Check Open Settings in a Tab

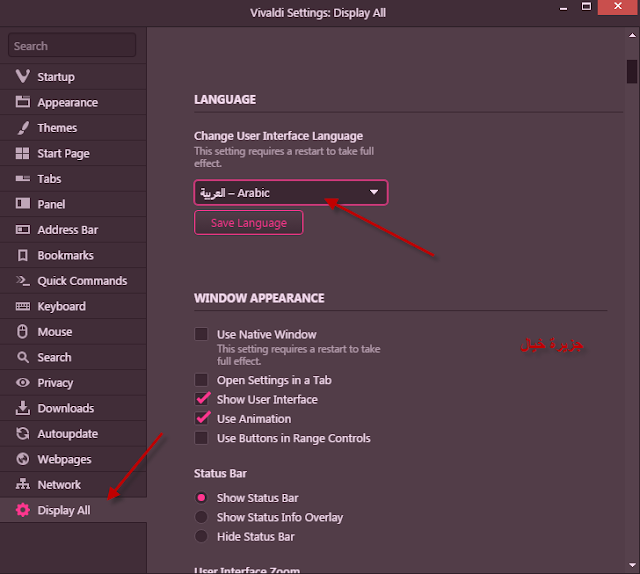pos(201,380)
